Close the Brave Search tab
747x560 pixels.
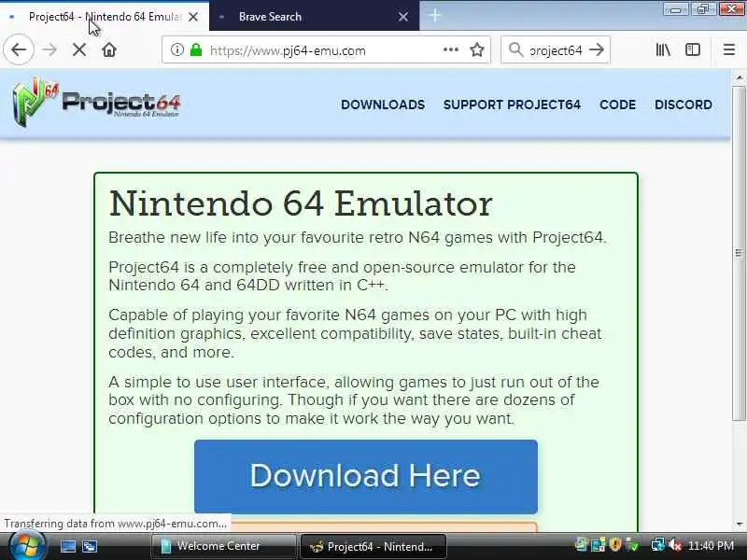(403, 17)
